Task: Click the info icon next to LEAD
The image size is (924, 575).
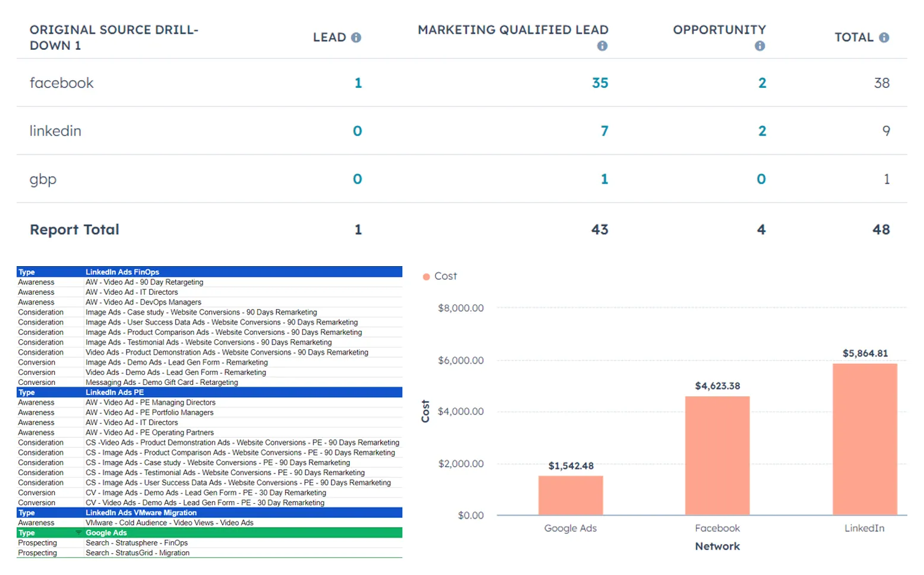Action: click(356, 37)
